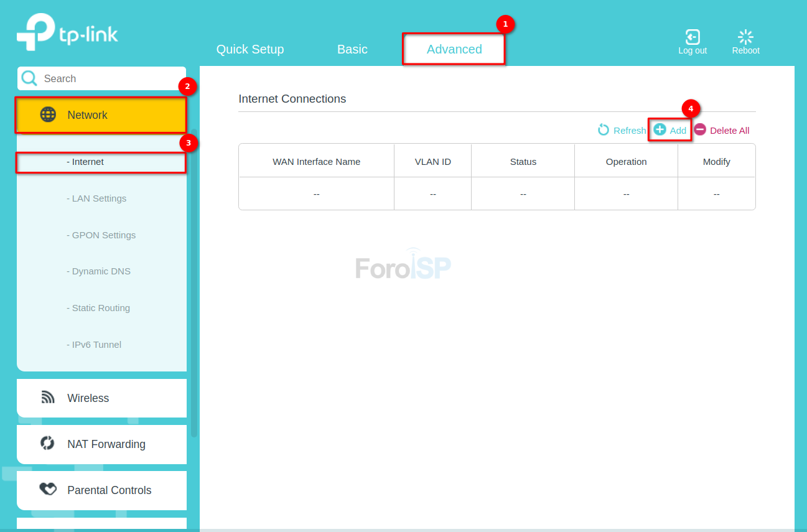Open GPON Settings submenu item
The width and height of the screenshot is (807, 532).
(x=103, y=235)
